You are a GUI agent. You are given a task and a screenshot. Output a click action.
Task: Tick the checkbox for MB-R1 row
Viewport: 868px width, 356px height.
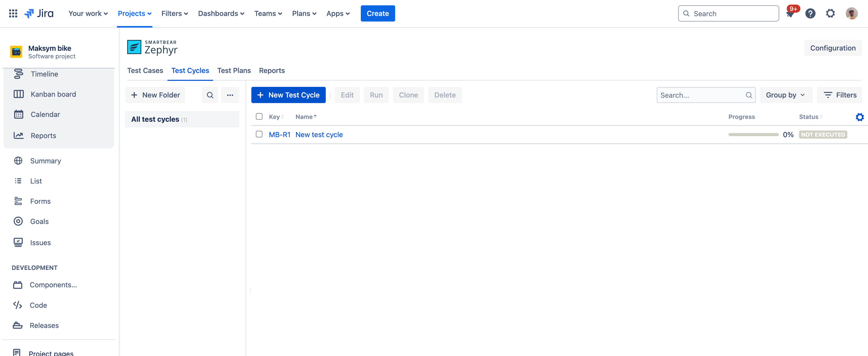point(259,134)
